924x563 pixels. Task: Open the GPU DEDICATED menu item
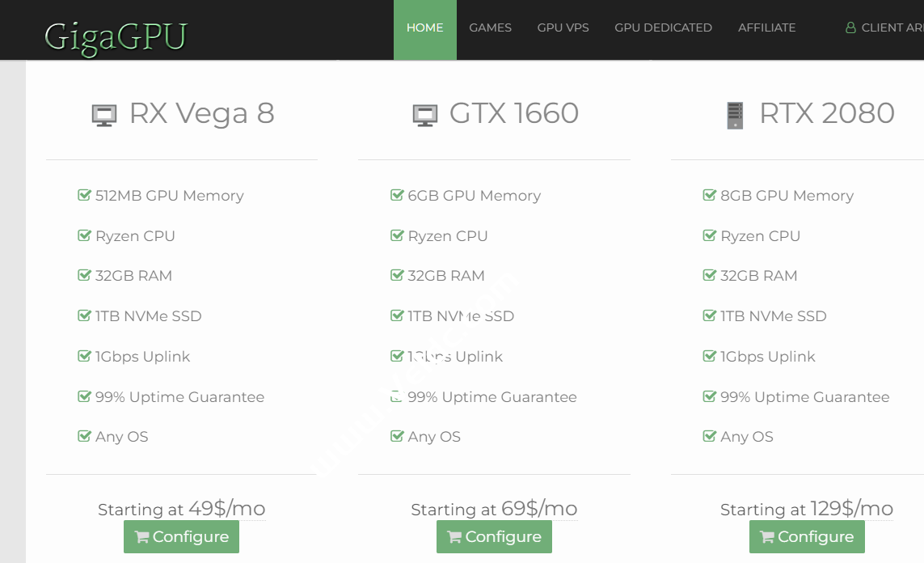pos(663,27)
